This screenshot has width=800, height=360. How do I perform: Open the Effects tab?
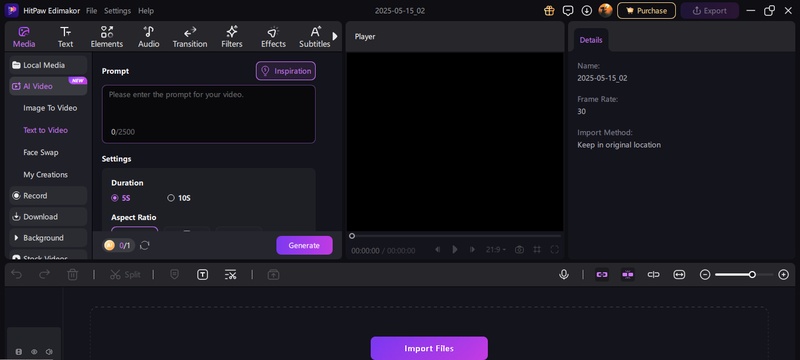tap(273, 37)
